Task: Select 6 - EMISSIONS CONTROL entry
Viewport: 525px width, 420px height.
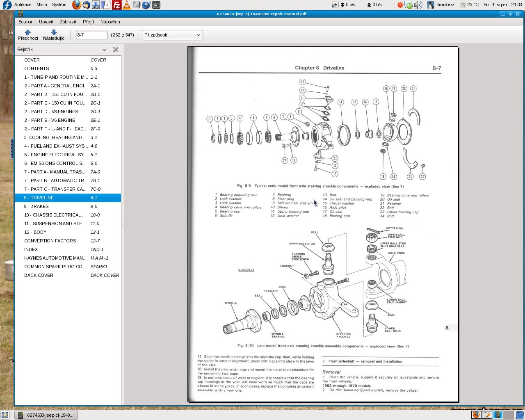Action: 68,163
